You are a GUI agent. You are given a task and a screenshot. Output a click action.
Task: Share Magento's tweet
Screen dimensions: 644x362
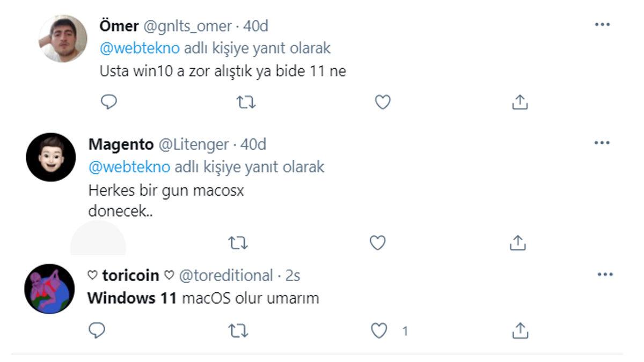(517, 242)
